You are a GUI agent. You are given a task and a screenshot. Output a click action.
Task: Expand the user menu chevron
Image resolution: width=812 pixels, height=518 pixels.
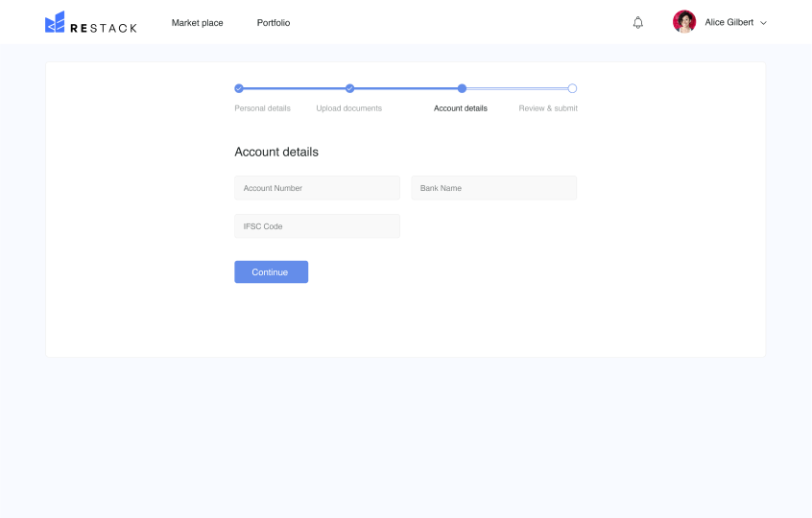click(x=763, y=23)
